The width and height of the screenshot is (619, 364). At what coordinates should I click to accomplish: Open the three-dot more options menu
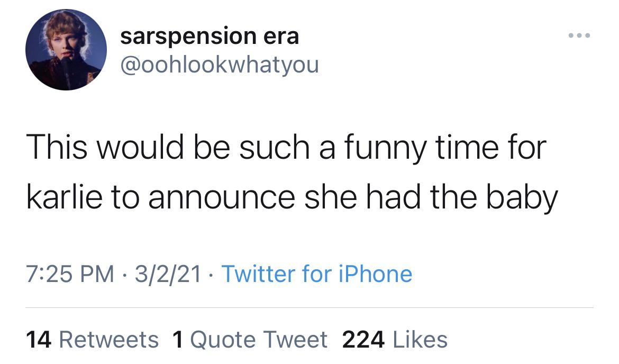click(579, 36)
